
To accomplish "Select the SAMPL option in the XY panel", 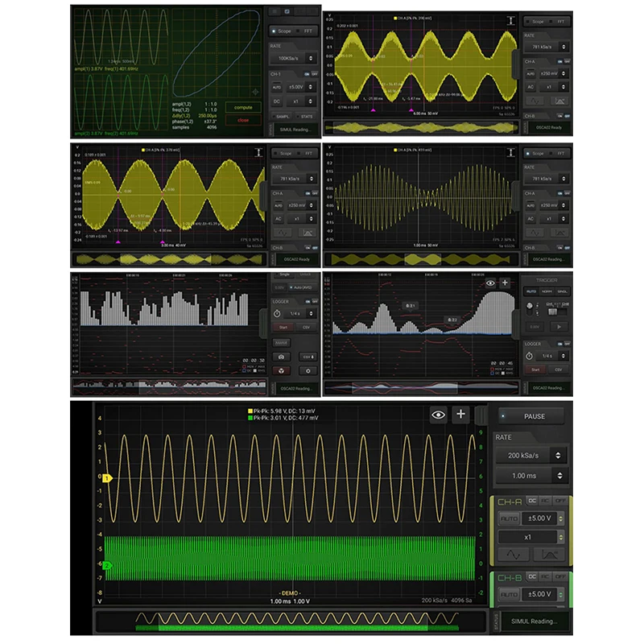I will pyautogui.click(x=281, y=117).
